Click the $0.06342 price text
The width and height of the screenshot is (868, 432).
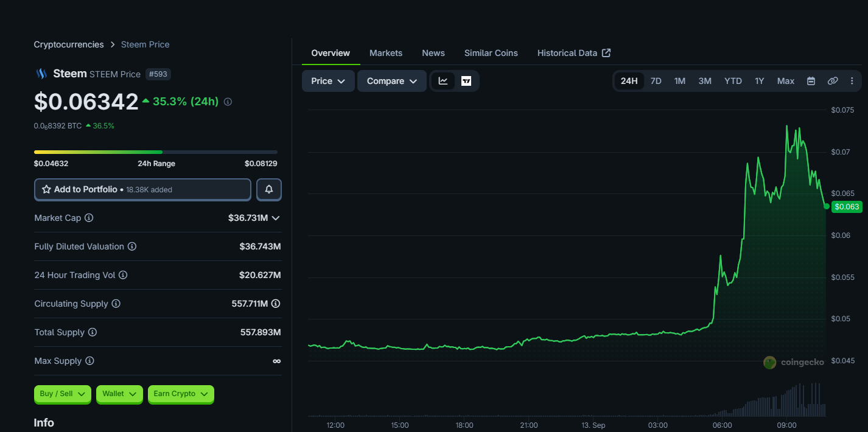click(x=86, y=102)
